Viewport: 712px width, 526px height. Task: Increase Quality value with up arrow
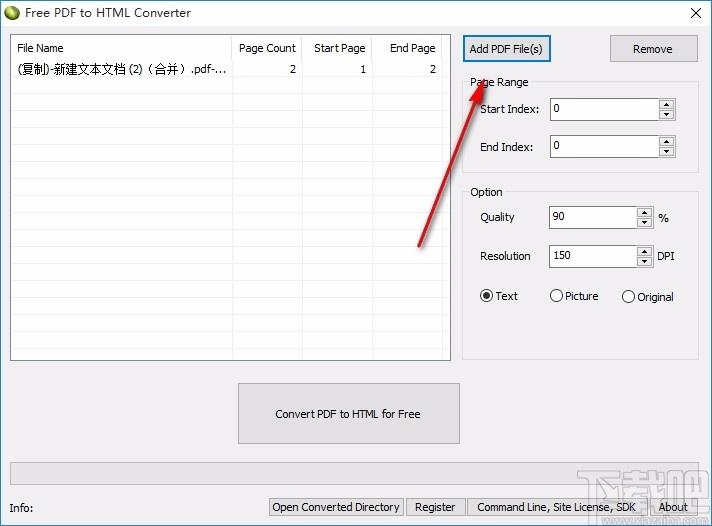coord(644,212)
